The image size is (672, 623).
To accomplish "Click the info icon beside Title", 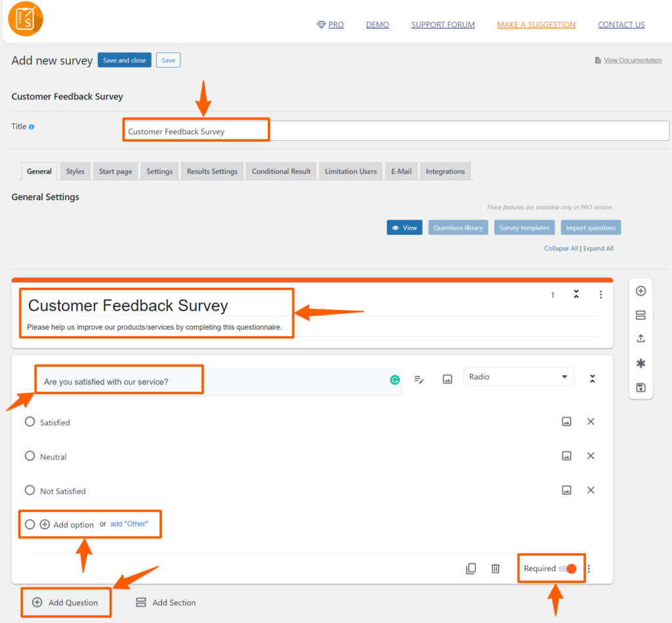I will (31, 127).
